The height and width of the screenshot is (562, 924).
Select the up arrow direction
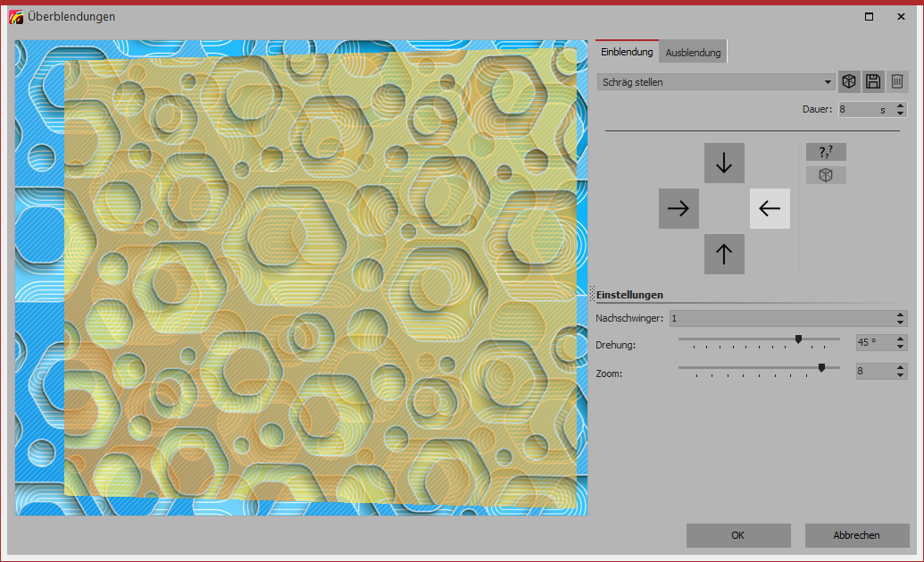[x=724, y=255]
